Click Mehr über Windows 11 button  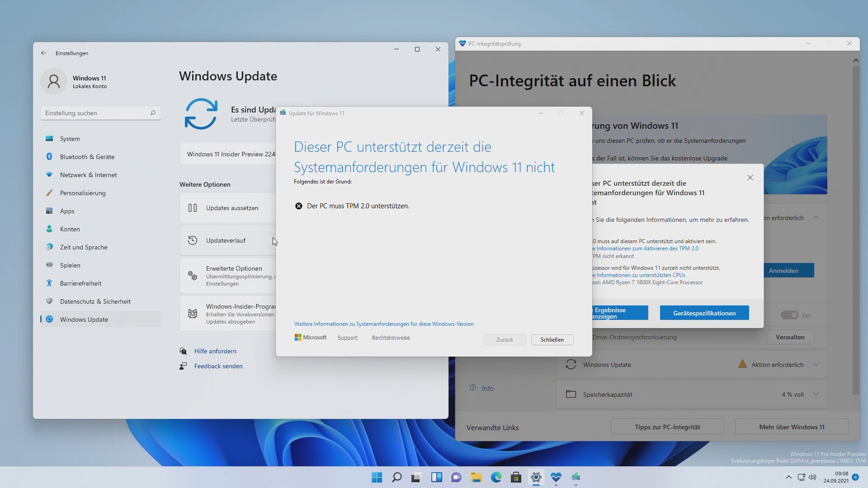click(792, 427)
